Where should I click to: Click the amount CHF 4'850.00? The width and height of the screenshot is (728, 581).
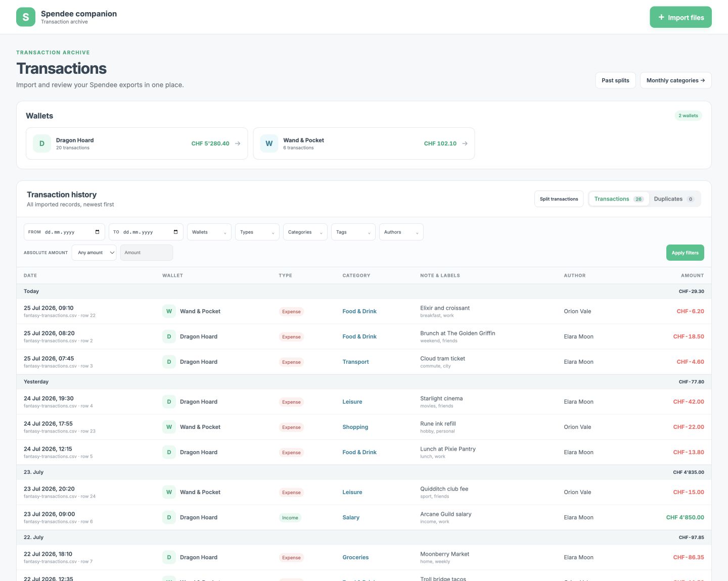685,517
